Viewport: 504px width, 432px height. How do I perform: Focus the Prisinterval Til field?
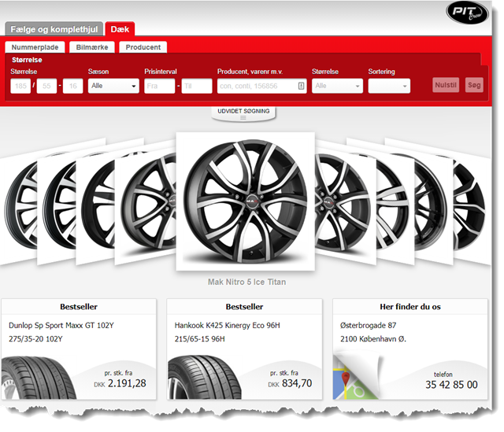click(197, 86)
